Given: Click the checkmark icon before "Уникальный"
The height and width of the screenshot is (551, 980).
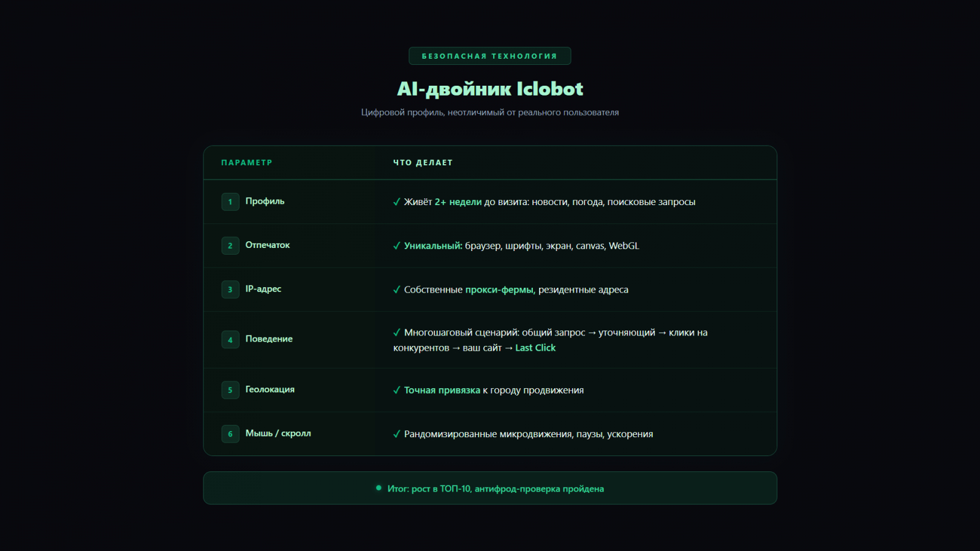Looking at the screenshot, I should 397,246.
